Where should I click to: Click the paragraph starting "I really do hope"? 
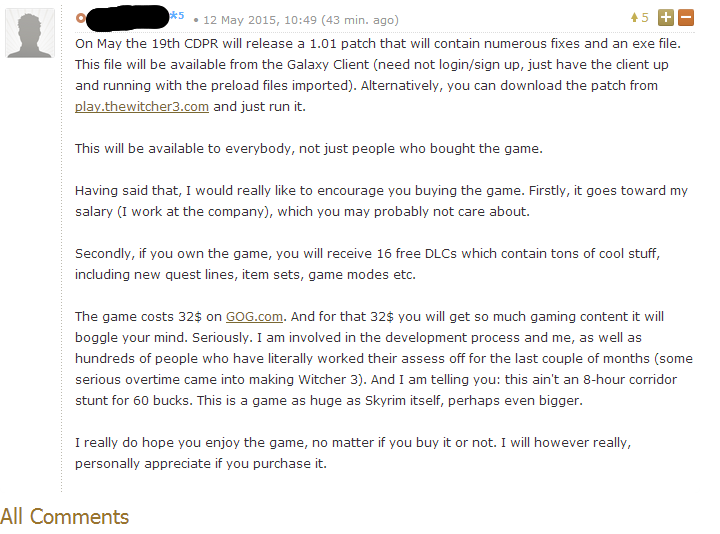[380, 453]
